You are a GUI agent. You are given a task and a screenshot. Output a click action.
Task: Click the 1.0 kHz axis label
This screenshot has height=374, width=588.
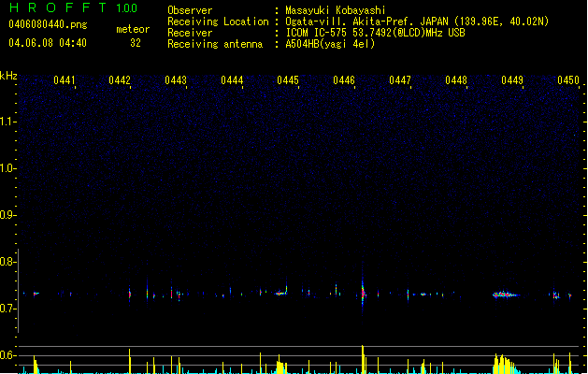(7, 168)
